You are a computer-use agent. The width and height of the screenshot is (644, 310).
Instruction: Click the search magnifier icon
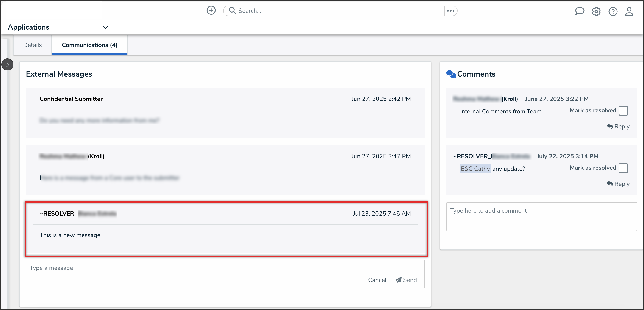pyautogui.click(x=232, y=11)
